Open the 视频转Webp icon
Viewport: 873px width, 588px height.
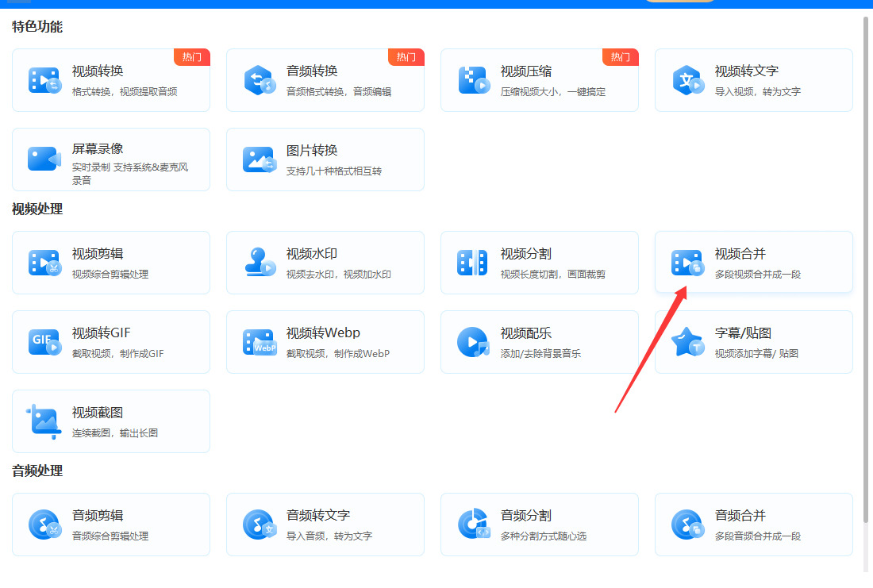pyautogui.click(x=260, y=342)
